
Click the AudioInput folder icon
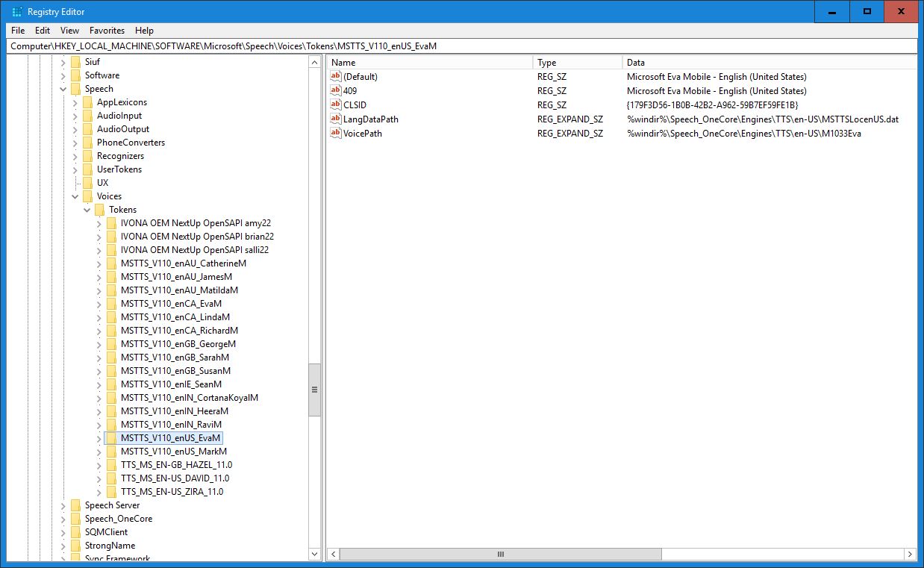tap(88, 116)
